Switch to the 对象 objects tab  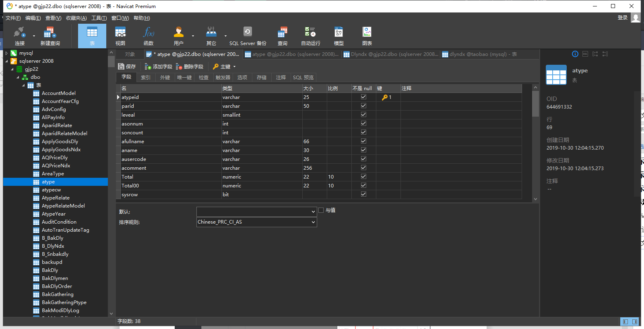[x=130, y=54]
